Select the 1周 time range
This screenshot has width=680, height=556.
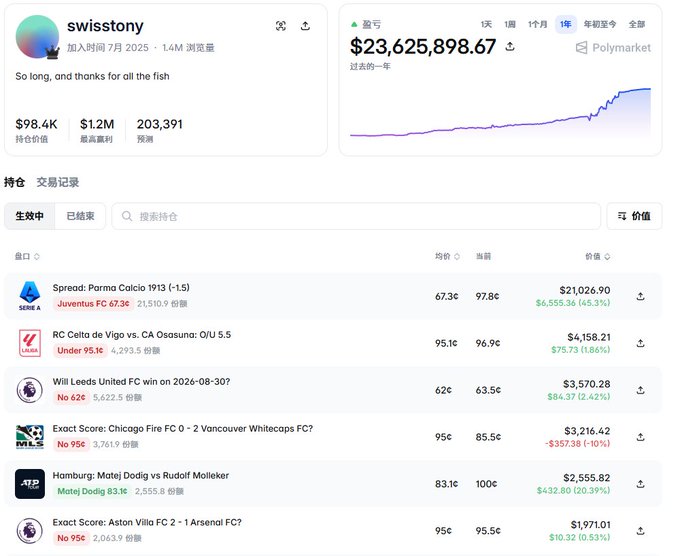point(510,24)
